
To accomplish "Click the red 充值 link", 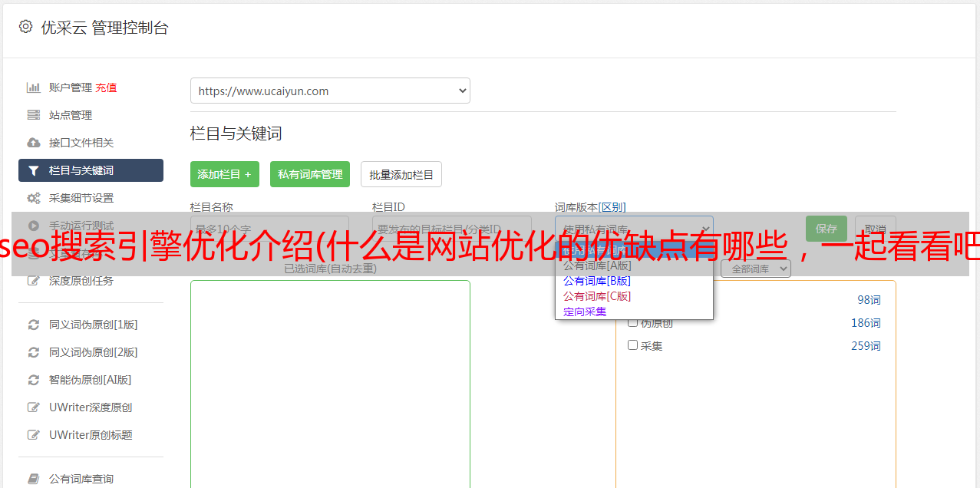I will (x=107, y=87).
